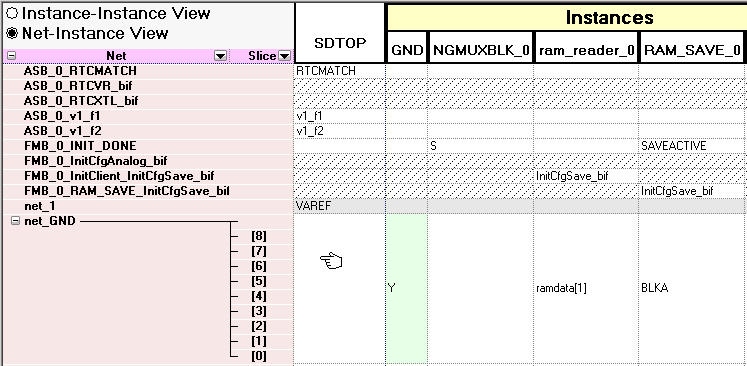Select net_GND slice [7]
747x366 pixels.
(x=259, y=251)
